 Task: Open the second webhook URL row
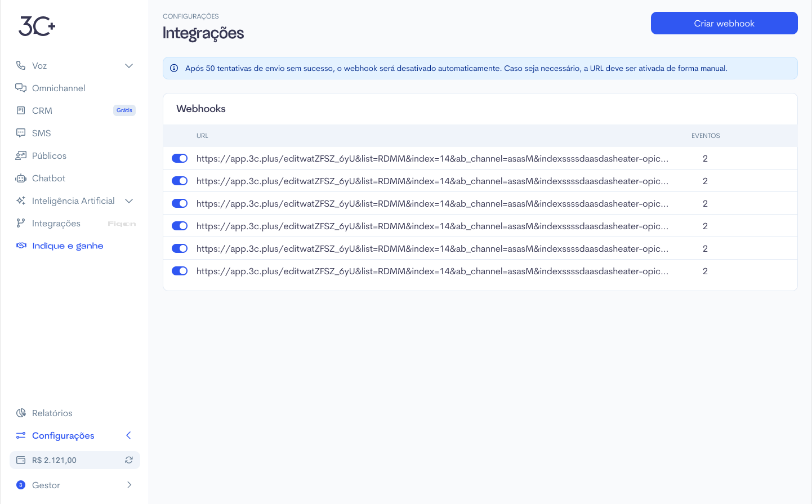point(432,181)
